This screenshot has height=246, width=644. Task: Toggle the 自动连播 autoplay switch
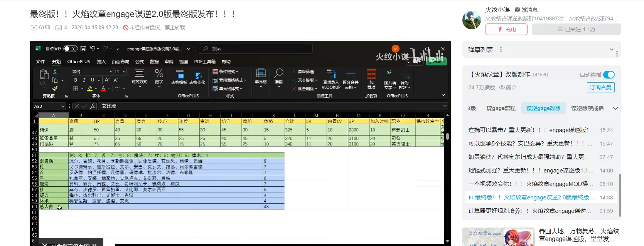click(x=609, y=75)
